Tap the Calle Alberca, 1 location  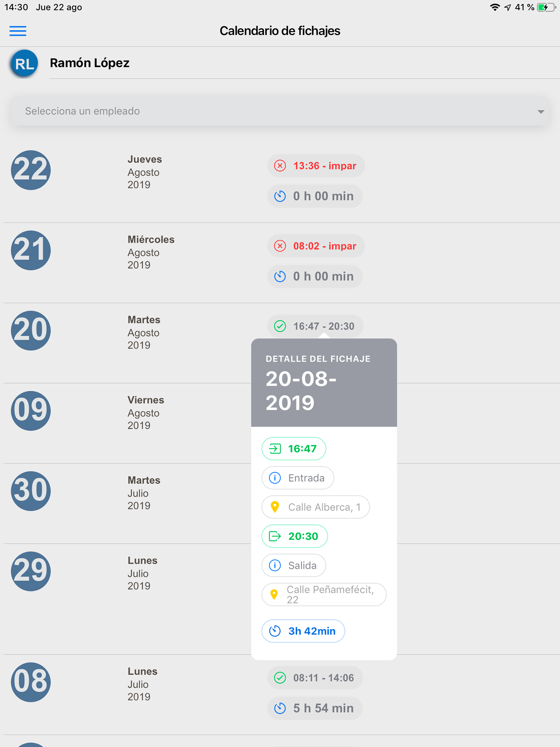316,507
